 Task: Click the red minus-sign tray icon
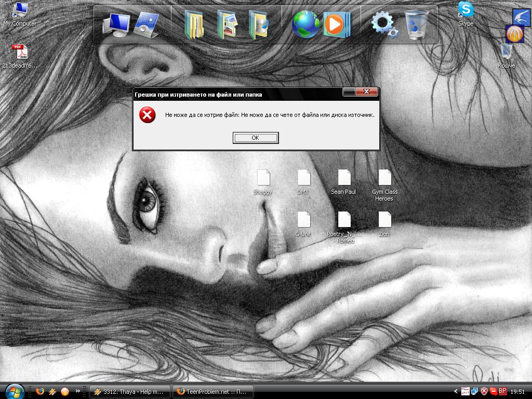click(494, 392)
